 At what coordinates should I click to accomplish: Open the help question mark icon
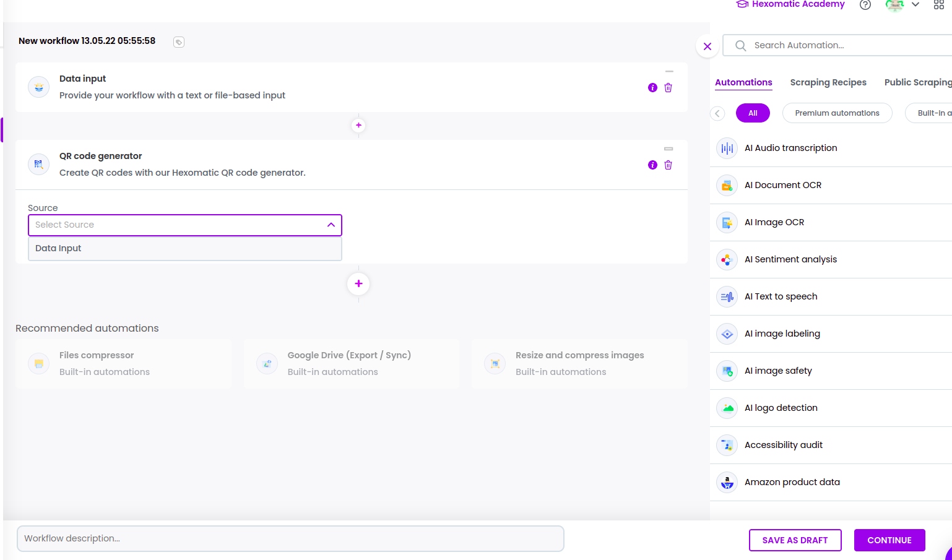[865, 5]
